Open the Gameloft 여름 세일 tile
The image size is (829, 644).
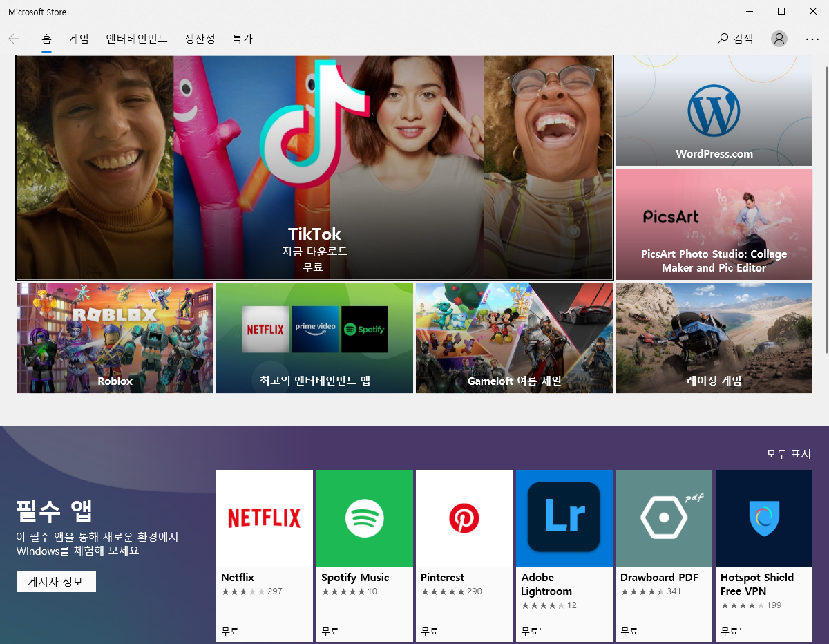[x=514, y=338]
